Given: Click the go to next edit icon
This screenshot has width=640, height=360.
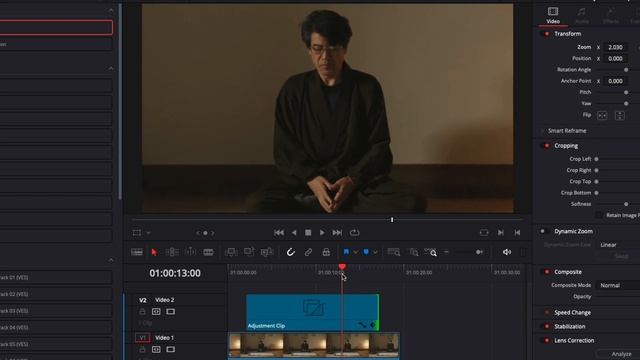Looking at the screenshot, I should [x=501, y=233].
